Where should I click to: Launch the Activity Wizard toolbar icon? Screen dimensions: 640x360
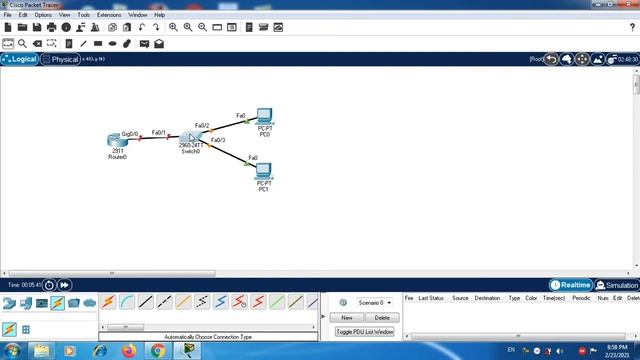click(x=80, y=27)
